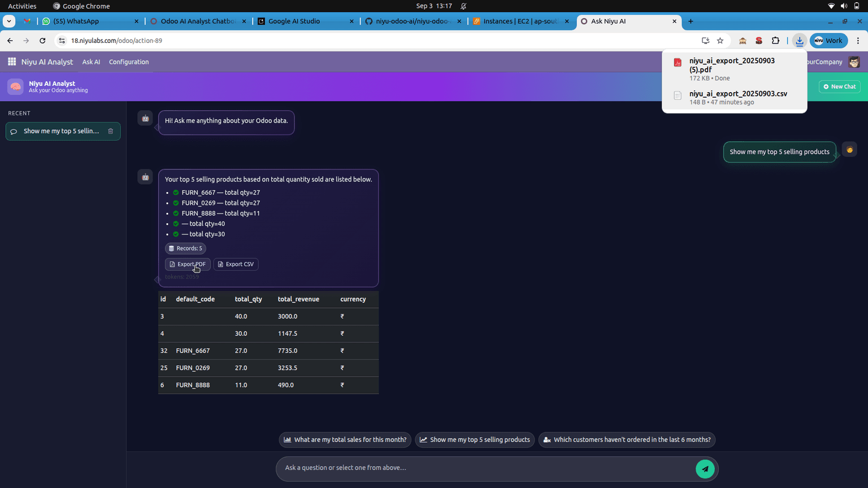Click the Niyu AI Analyst brain logo
Viewport: 868px width, 488px height.
pos(15,86)
